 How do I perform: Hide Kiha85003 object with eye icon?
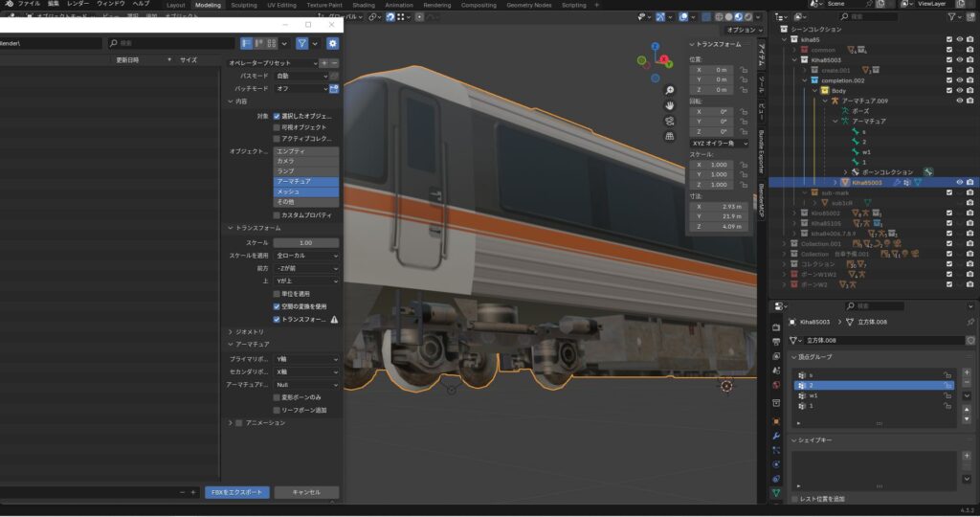pos(959,182)
